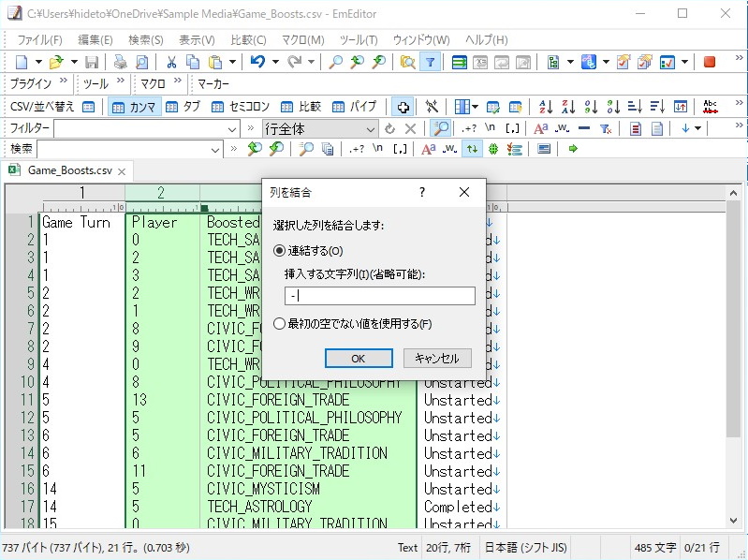Open the ファイル(F) menu
The width and height of the screenshot is (748, 560).
(39, 40)
